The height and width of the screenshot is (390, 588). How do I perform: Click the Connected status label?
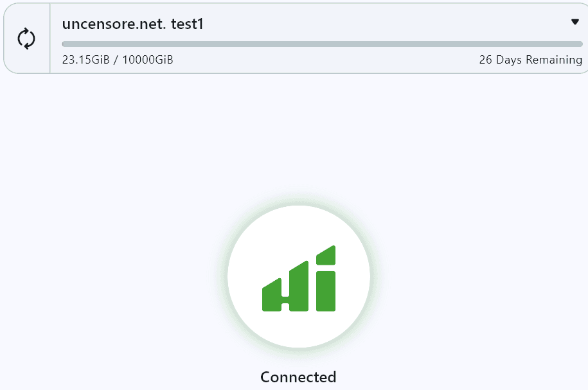[299, 377]
